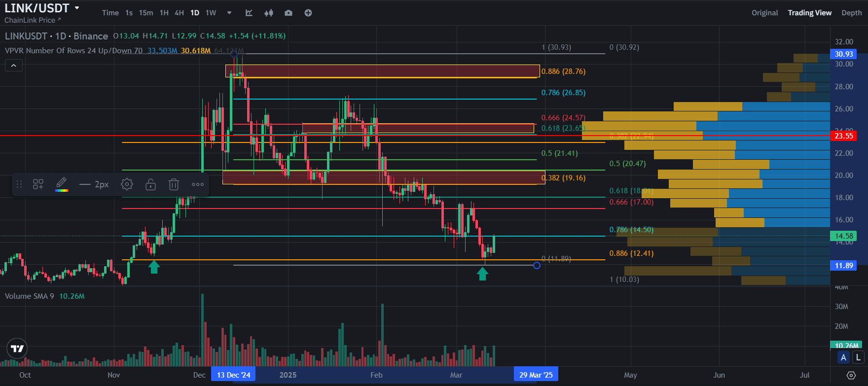Image resolution: width=868 pixels, height=386 pixels.
Task: Select the 0.618 (23.65) Fibonacci label
Action: click(x=563, y=128)
